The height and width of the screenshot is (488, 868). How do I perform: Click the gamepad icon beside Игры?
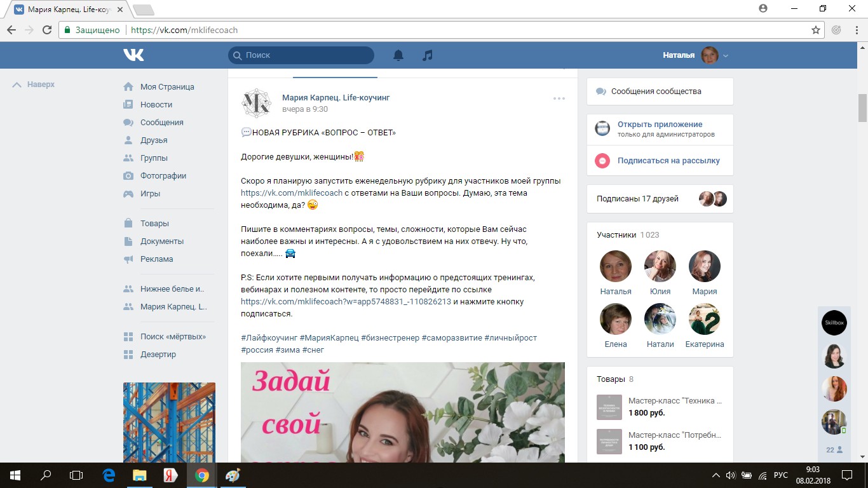pos(128,194)
